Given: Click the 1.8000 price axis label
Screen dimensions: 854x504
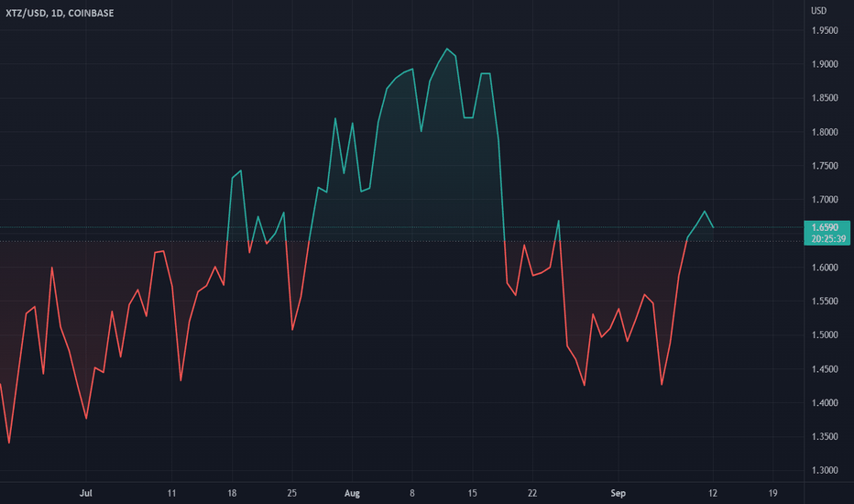Looking at the screenshot, I should tap(825, 132).
